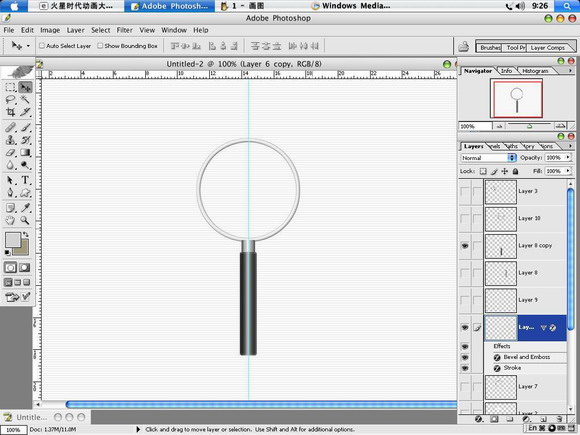Open the Opacity slider arrow
This screenshot has width=580, height=435.
pos(568,158)
